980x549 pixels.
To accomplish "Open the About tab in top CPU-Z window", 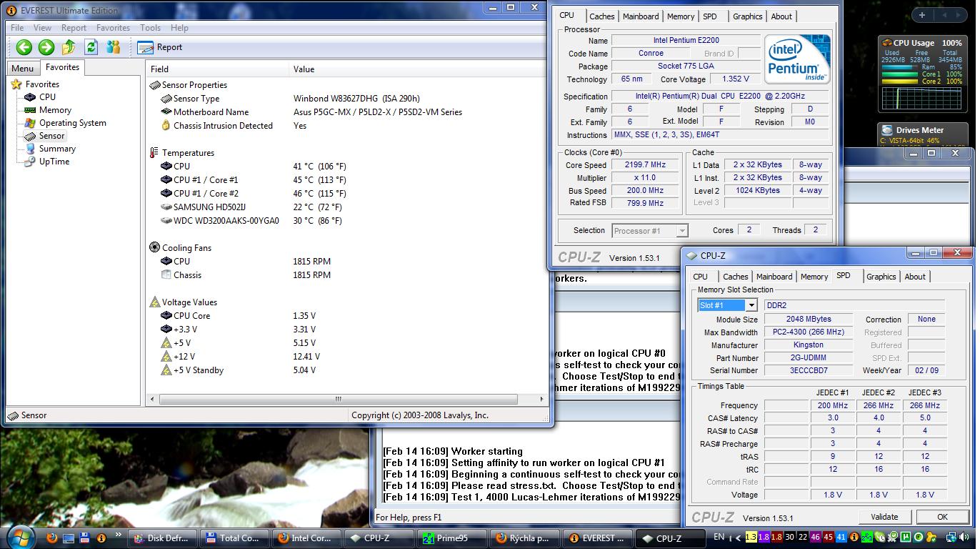I will 781,16.
